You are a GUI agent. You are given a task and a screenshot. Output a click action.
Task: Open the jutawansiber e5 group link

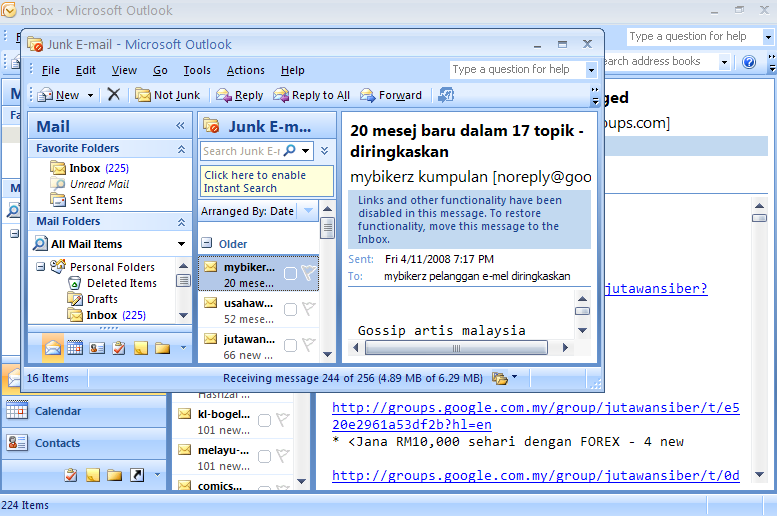[536, 416]
